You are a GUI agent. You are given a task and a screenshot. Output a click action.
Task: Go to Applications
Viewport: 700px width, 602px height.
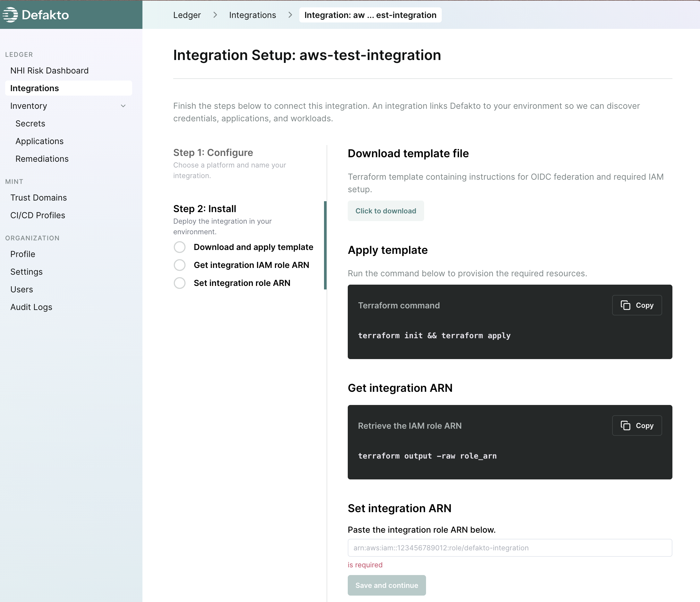click(x=39, y=141)
